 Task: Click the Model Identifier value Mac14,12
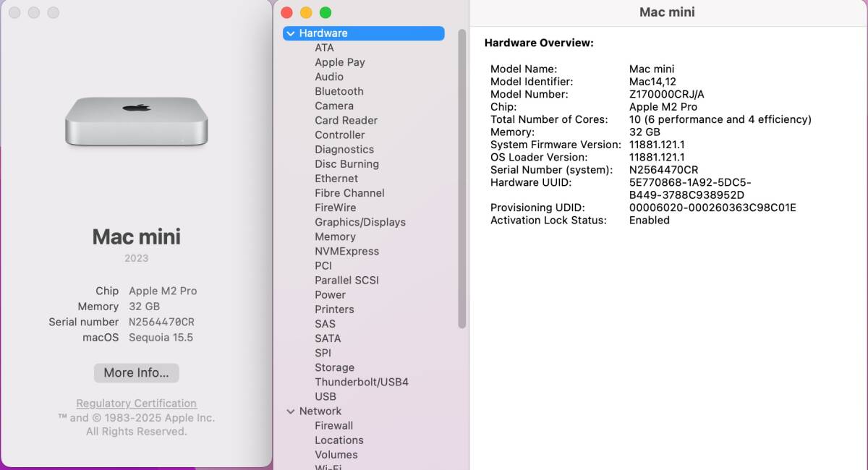pyautogui.click(x=652, y=82)
